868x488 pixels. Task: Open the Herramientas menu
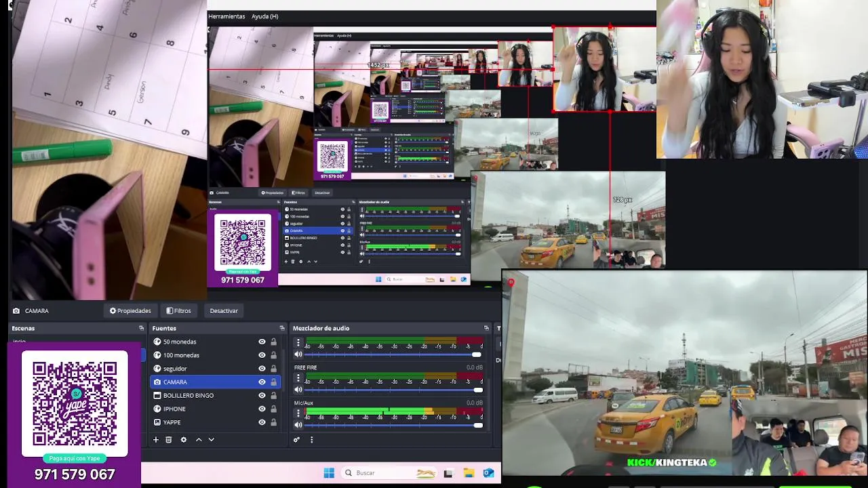pos(226,16)
